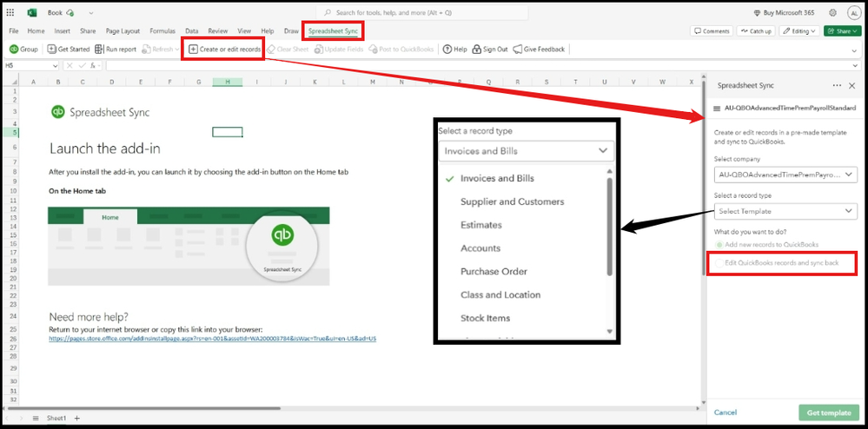Choose Supplier and Customers record type
Image resolution: width=868 pixels, height=429 pixels.
click(x=512, y=202)
